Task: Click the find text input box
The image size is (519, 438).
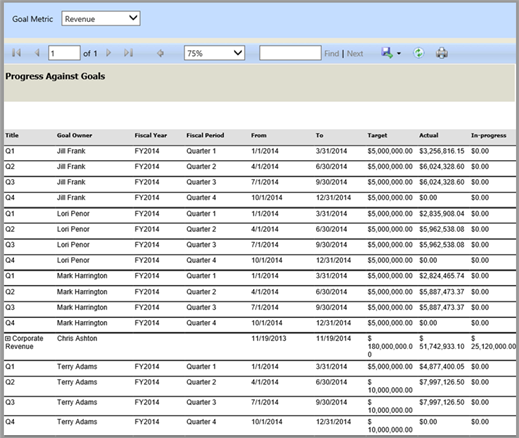Action: 290,53
